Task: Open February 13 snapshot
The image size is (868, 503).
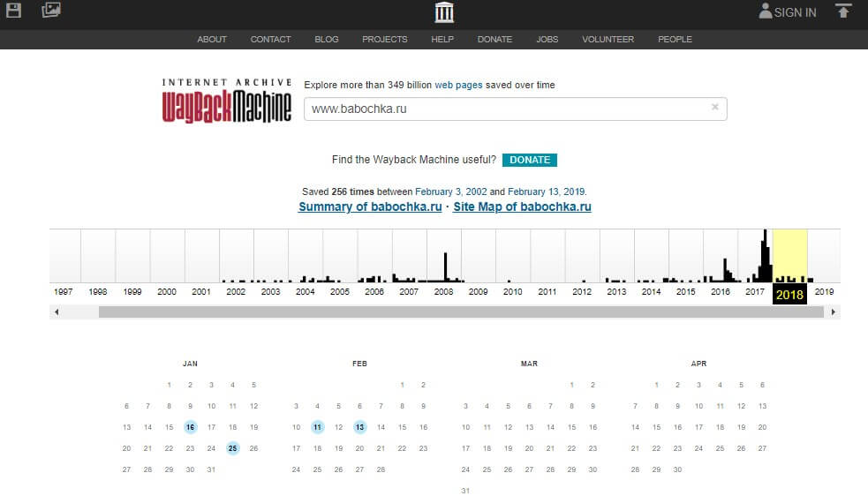Action: point(359,427)
